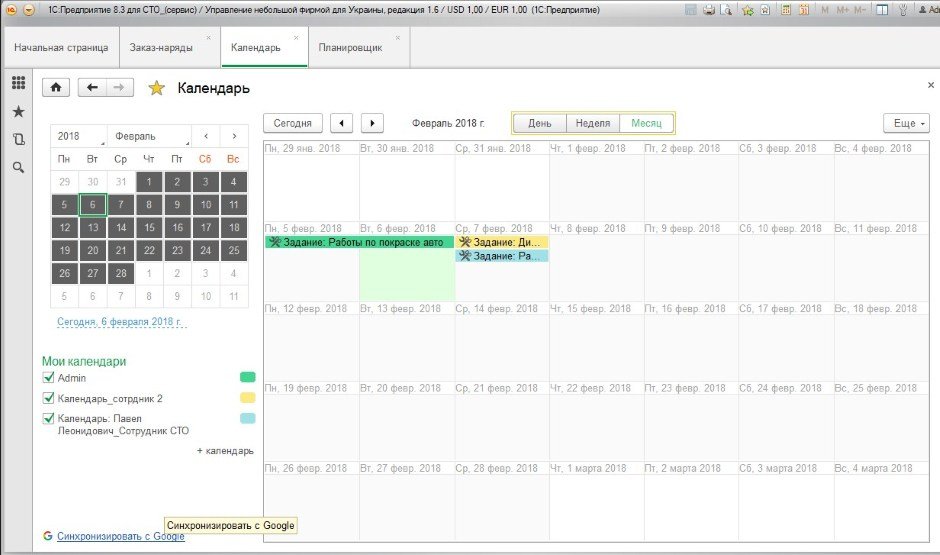Open the History icon in sidebar

(x=18, y=139)
